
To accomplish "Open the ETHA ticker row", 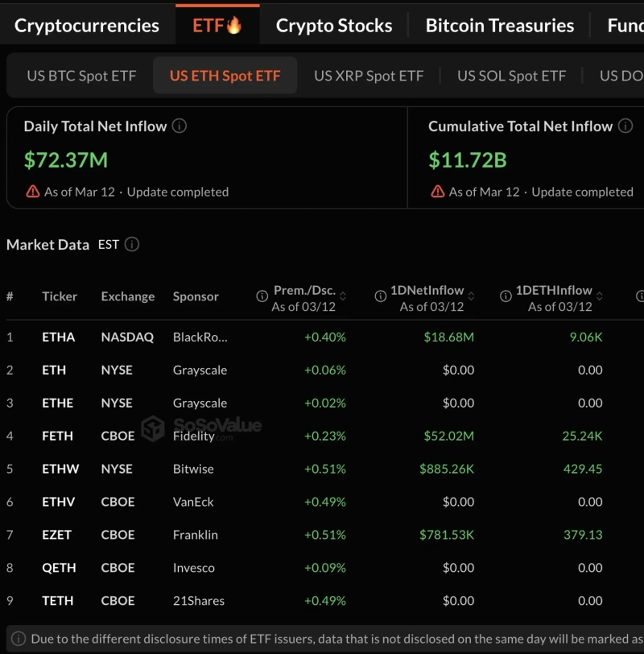I will [x=58, y=337].
